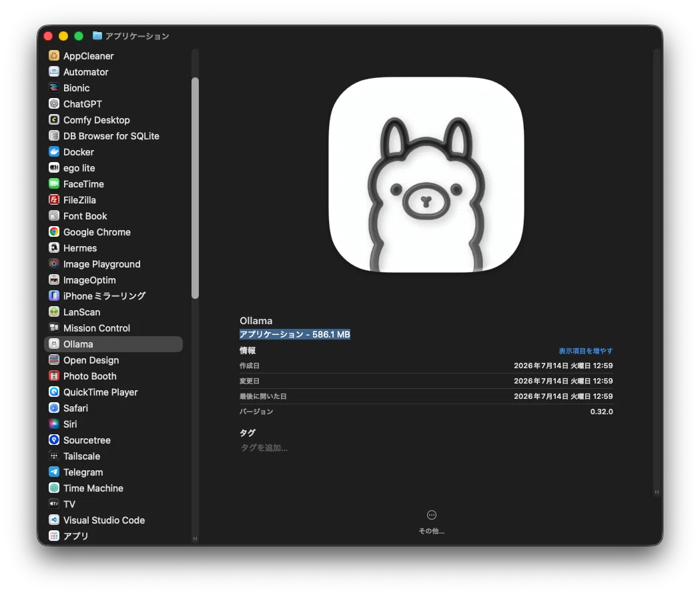
Task: Select the FileZilla app icon
Action: pos(54,200)
